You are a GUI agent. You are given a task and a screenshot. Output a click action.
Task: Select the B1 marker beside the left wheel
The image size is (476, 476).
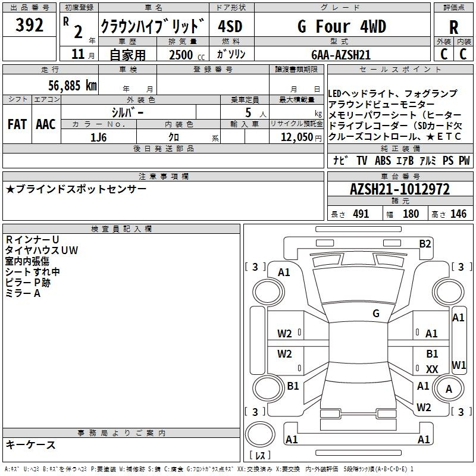tap(293, 386)
